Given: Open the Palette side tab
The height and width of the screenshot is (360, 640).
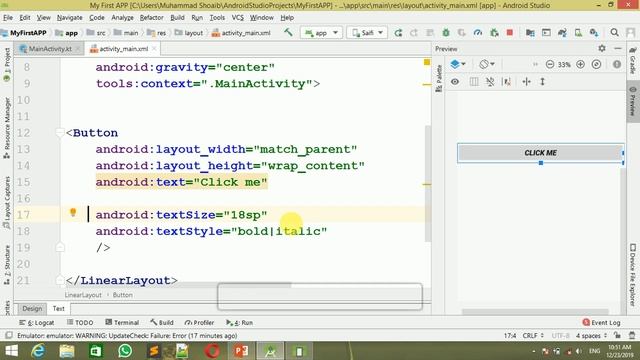Looking at the screenshot, I should pyautogui.click(x=439, y=78).
